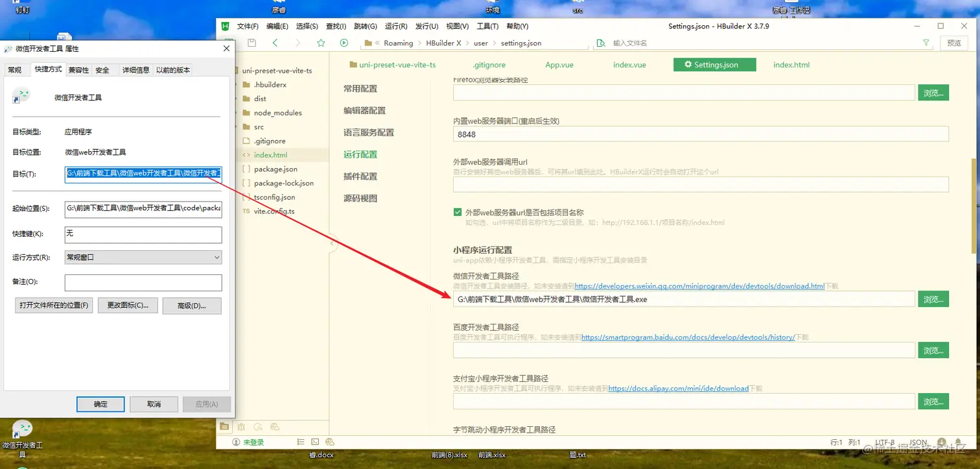
Task: Click the 备注(O) input field
Action: click(x=143, y=283)
